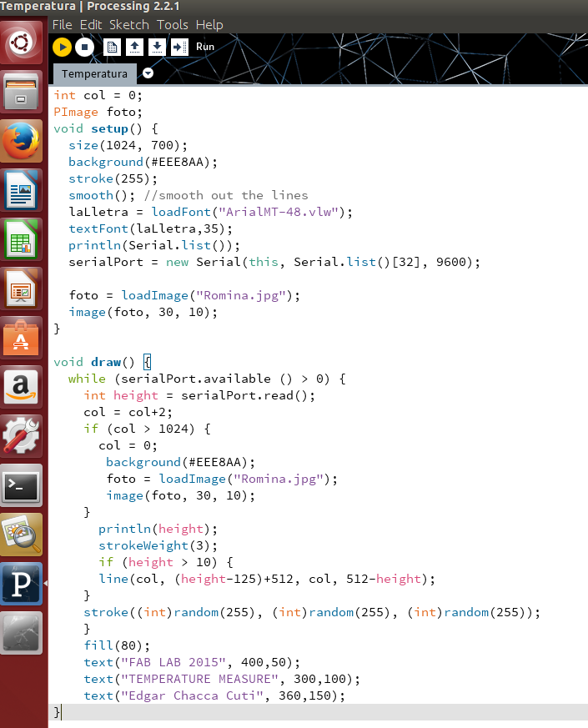Click the '//smooth out the lines' comment

(x=226, y=195)
